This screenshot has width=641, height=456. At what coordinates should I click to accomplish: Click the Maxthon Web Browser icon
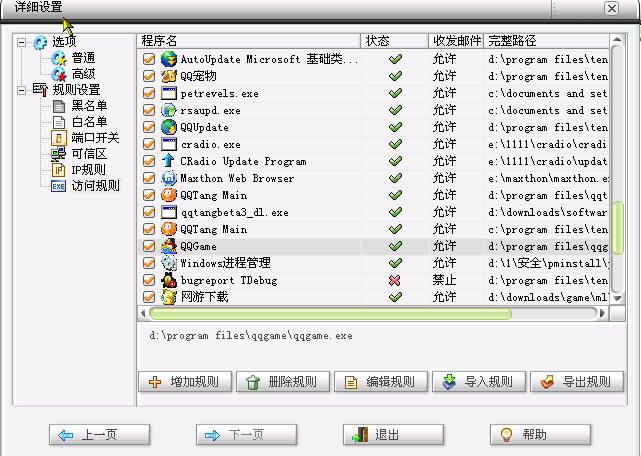(168, 178)
